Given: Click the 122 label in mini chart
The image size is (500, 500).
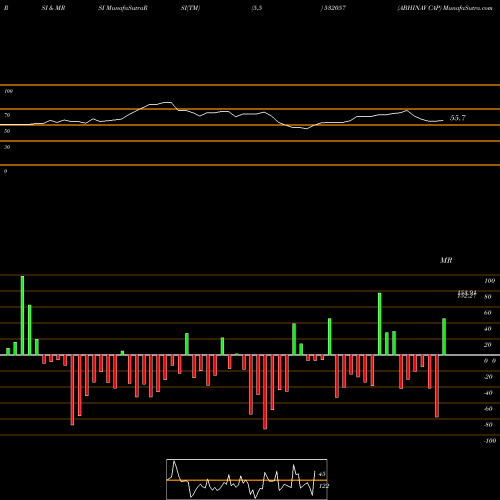Looking at the screenshot, I should (x=324, y=486).
